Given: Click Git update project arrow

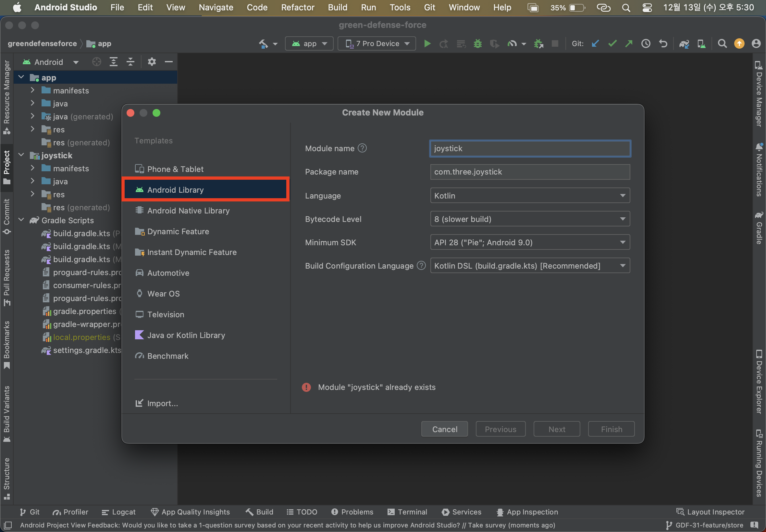Looking at the screenshot, I should (x=595, y=44).
